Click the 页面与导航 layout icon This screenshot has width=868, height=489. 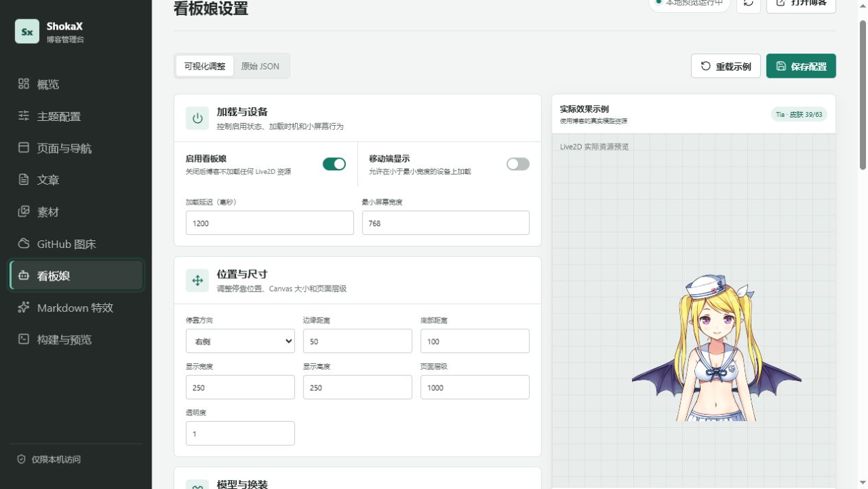[24, 148]
